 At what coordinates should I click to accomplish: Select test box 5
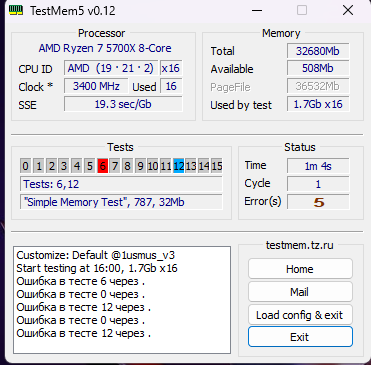click(89, 166)
